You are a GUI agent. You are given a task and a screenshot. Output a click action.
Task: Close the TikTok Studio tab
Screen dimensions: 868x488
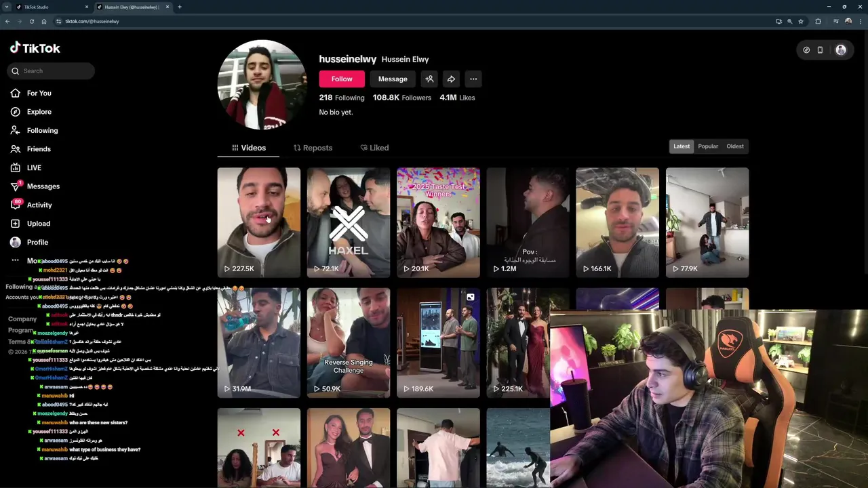[87, 7]
